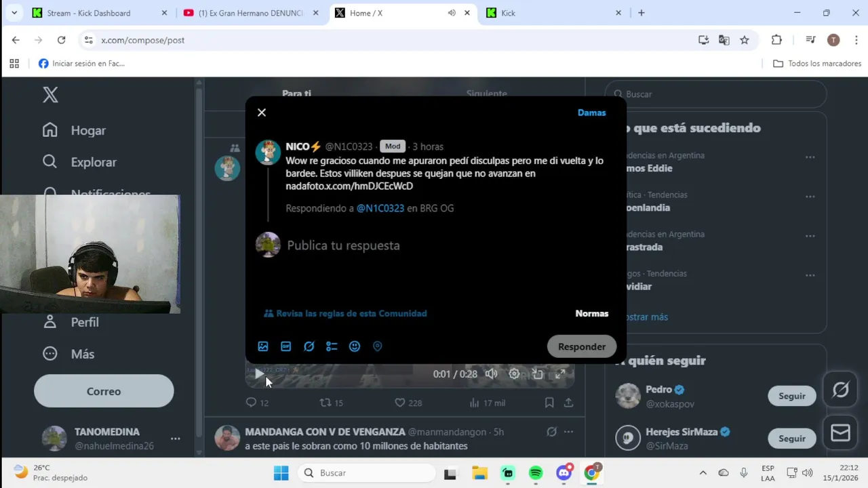Add media image to reply
Screen dimensions: 868x488
(x=263, y=346)
